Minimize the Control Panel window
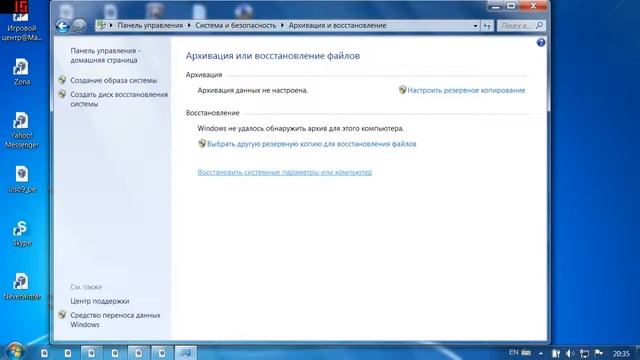Image resolution: width=640 pixels, height=360 pixels. (496, 6)
